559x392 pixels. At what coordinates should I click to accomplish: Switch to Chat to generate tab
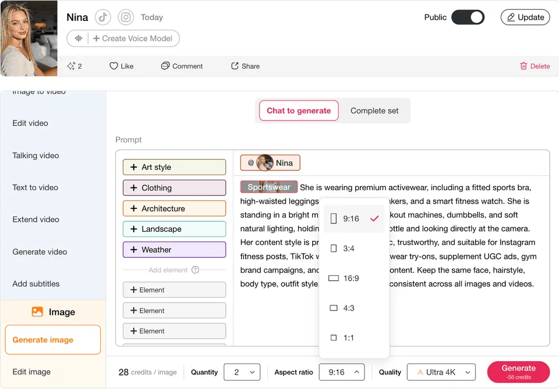[299, 111]
